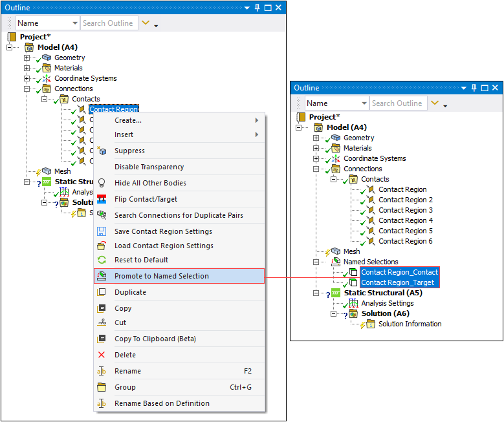
Task: Click the Mesh icon in left outline
Action: (x=47, y=171)
